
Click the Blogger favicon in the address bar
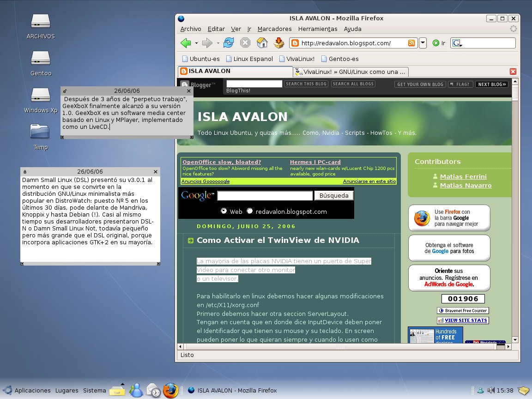[295, 43]
